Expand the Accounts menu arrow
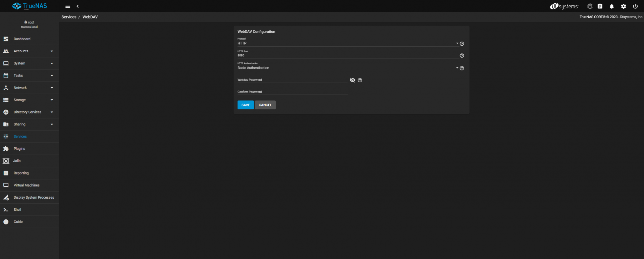Image resolution: width=644 pixels, height=259 pixels. click(x=52, y=51)
